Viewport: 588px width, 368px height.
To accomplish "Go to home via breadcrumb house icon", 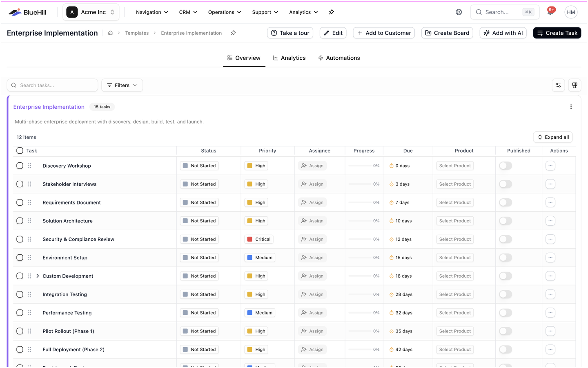I will coord(110,33).
